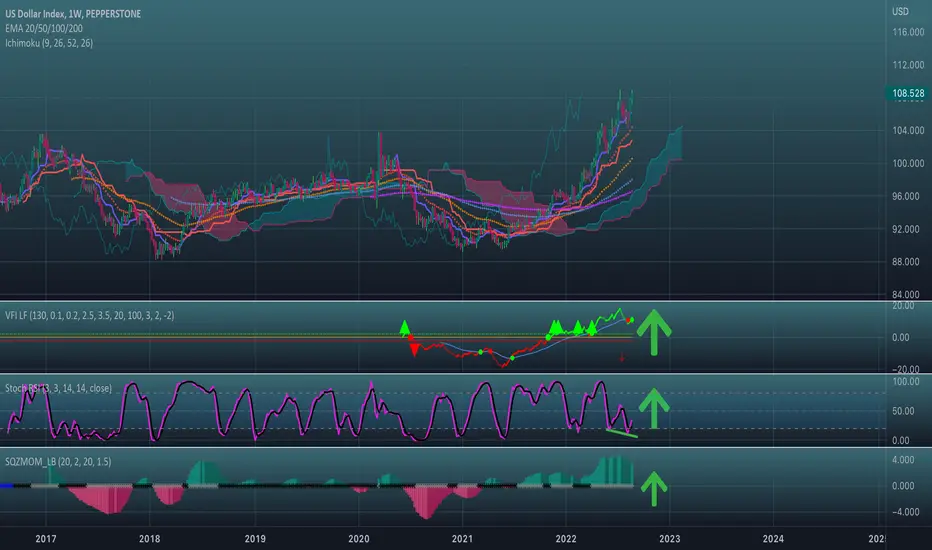Click the 100.000 price axis level
932x550 pixels.
click(x=908, y=164)
